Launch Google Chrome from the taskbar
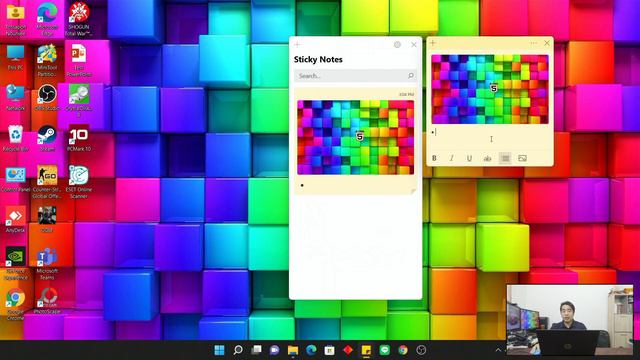Image resolution: width=640 pixels, height=360 pixels. [x=403, y=350]
